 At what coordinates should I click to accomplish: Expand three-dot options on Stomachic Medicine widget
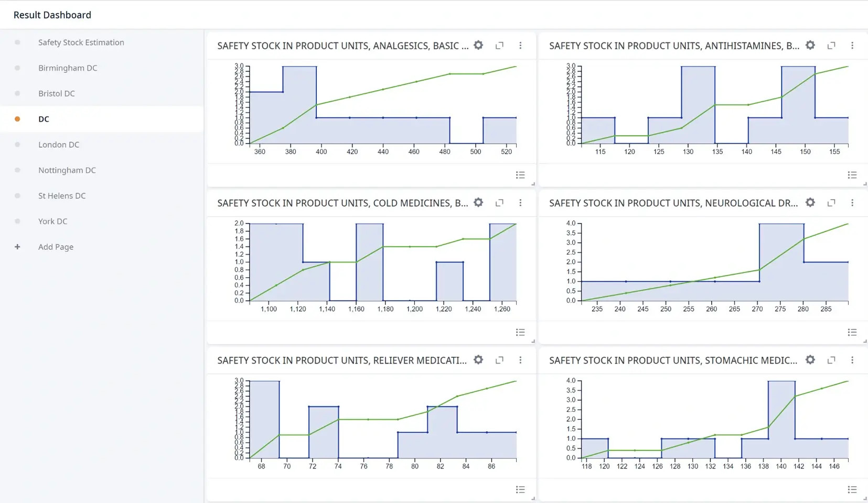pos(852,360)
